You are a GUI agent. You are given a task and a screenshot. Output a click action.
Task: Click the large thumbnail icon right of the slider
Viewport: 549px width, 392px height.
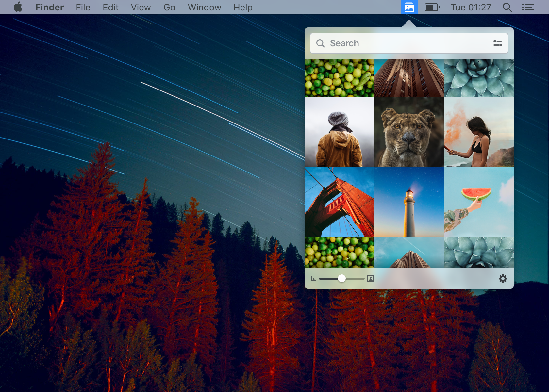click(x=370, y=278)
